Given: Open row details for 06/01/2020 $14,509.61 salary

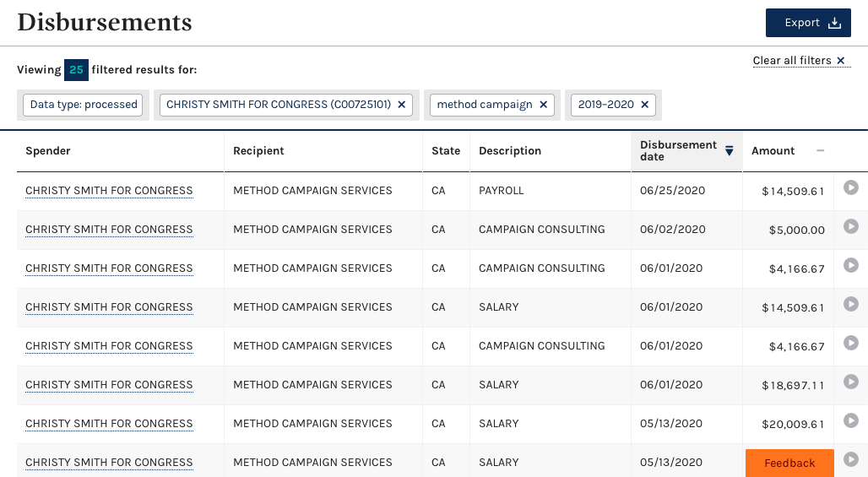Looking at the screenshot, I should (x=850, y=304).
